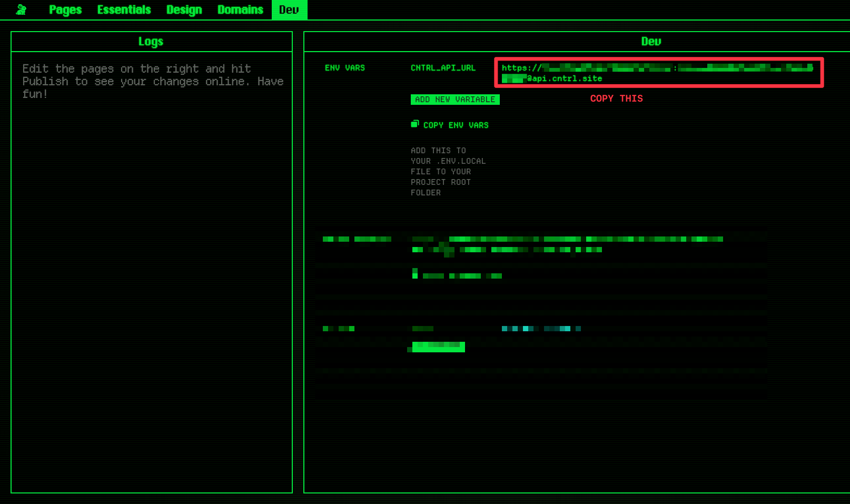850x504 pixels.
Task: Open the Pages tab
Action: click(x=65, y=9)
